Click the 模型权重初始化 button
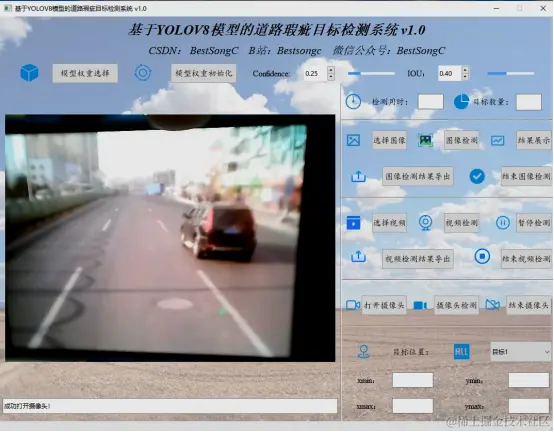Screen dimensions: 554x432 click(x=204, y=73)
